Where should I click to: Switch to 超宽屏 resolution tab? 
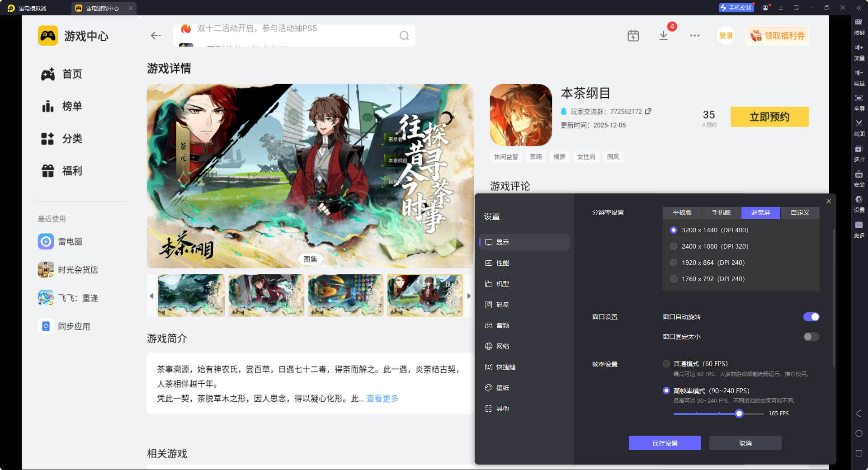coord(761,212)
